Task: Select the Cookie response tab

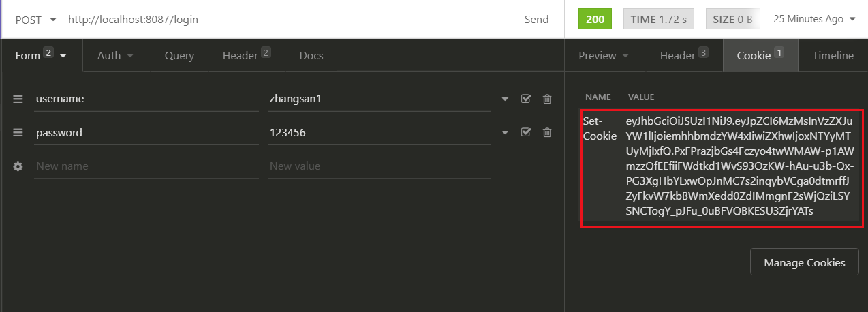Action: [760, 56]
